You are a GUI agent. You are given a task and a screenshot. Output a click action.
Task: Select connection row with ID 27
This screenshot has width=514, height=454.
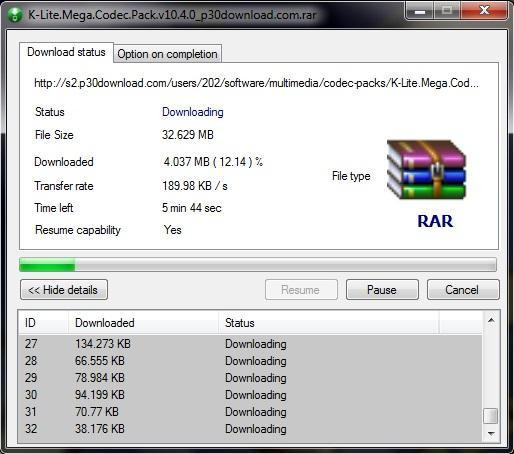point(250,344)
